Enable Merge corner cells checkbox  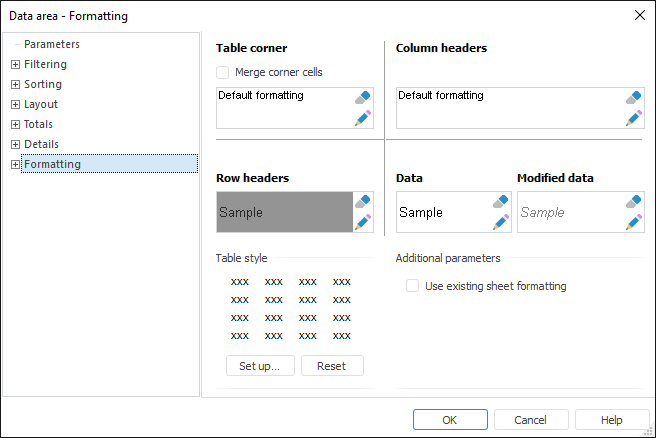(x=223, y=72)
